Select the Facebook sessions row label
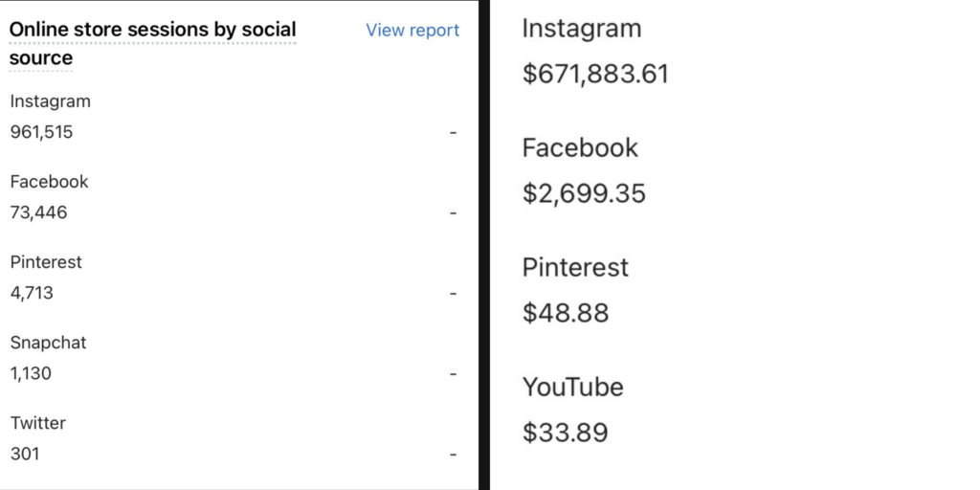The width and height of the screenshot is (980, 490). pyautogui.click(x=49, y=182)
